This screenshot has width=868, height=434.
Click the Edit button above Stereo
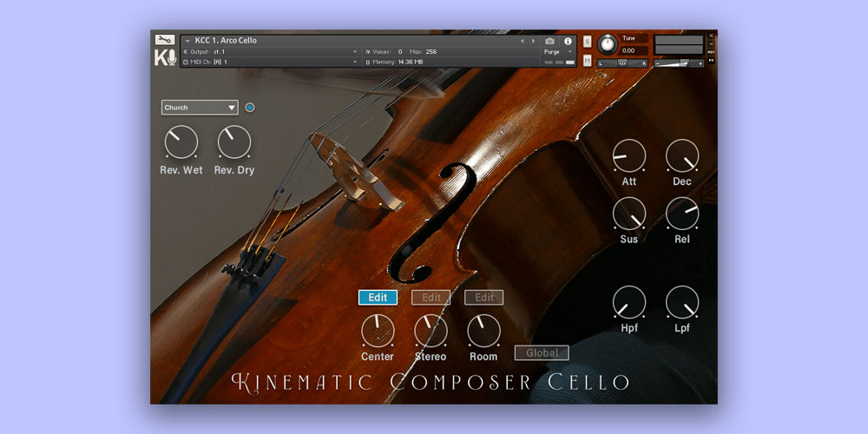pyautogui.click(x=431, y=298)
